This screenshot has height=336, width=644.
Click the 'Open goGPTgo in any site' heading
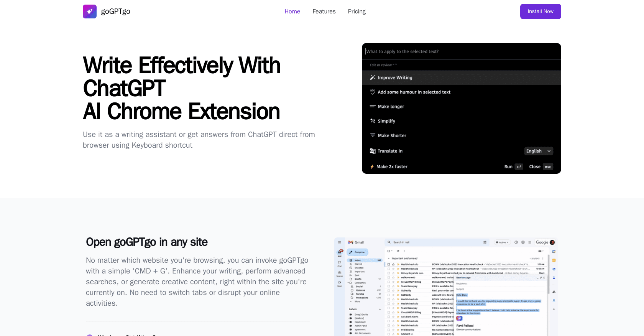click(147, 242)
